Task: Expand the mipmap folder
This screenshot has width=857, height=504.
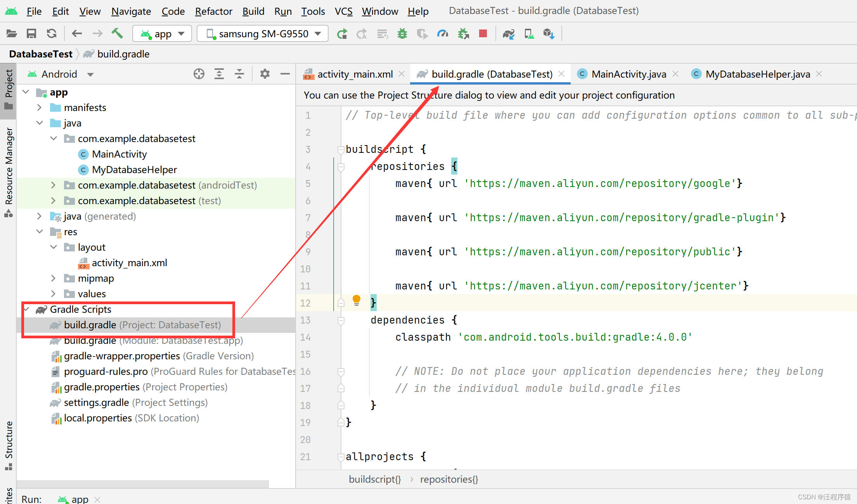Action: [x=54, y=278]
